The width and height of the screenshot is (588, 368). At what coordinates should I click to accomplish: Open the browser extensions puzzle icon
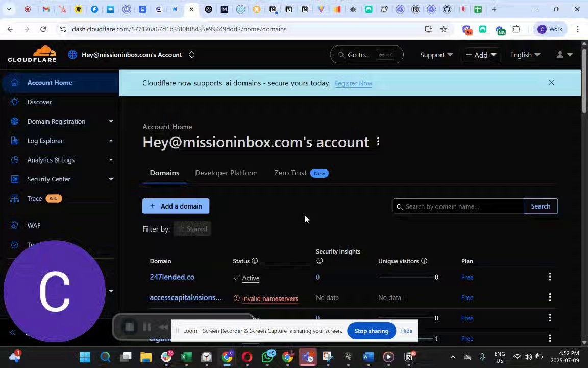pyautogui.click(x=517, y=29)
